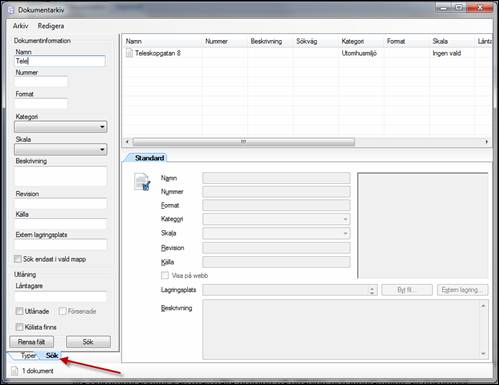Viewport: 499px width, 385px height.
Task: Select the Sök tab at the bottom
Action: tap(52, 355)
